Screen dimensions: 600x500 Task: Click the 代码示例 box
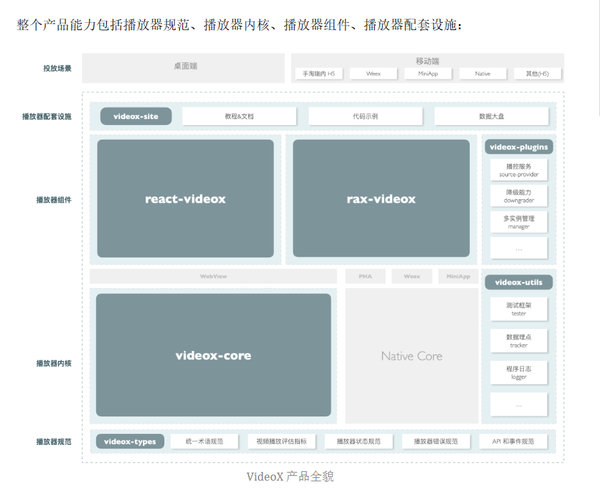365,116
